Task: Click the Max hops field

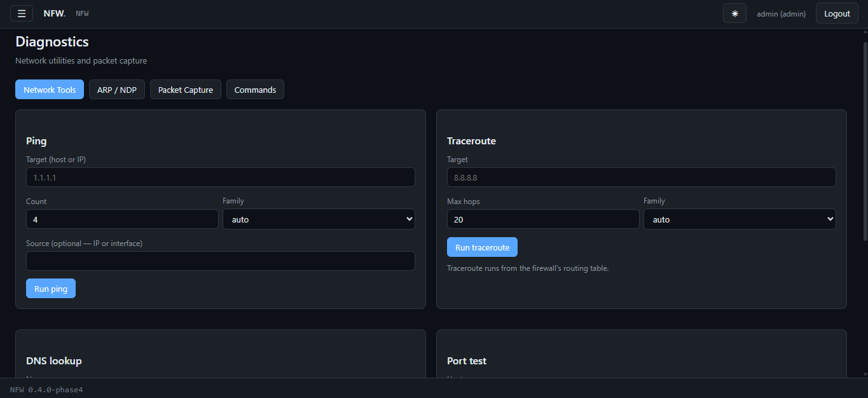Action: pyautogui.click(x=543, y=219)
